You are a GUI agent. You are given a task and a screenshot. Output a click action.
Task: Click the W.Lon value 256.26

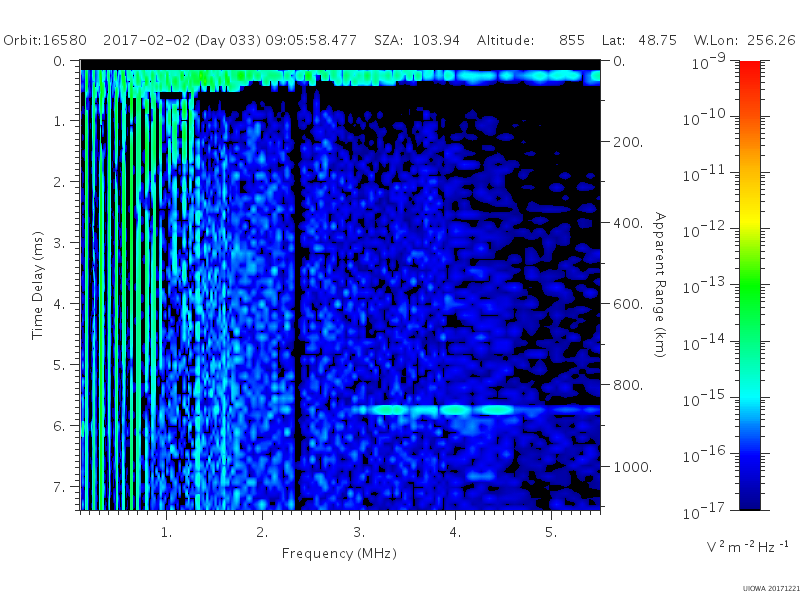[771, 40]
